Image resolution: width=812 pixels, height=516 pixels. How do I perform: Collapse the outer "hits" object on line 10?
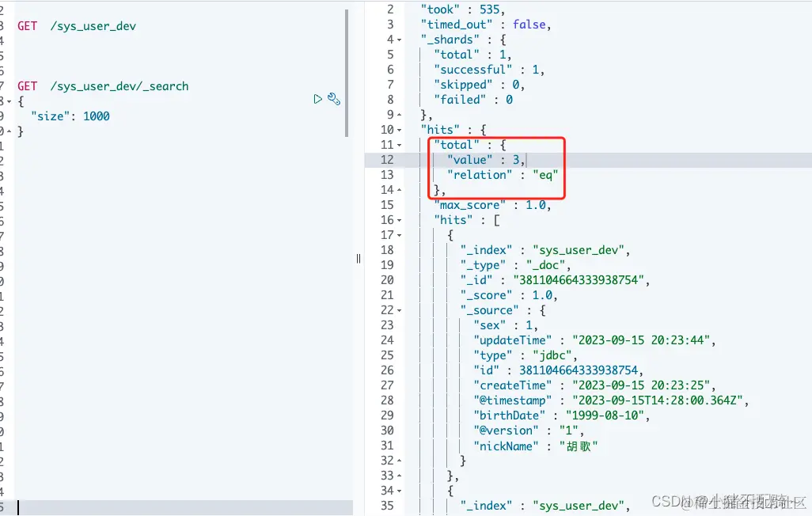(399, 130)
